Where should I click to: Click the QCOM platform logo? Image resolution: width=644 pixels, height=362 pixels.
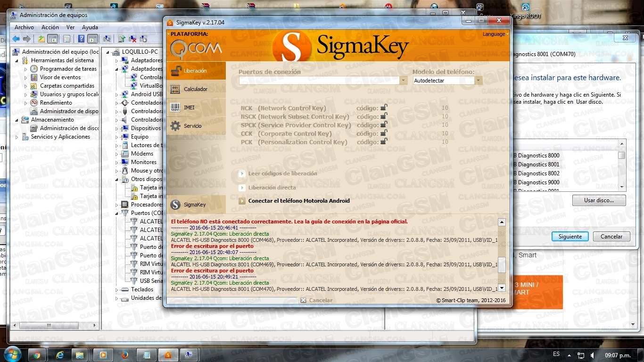[196, 48]
